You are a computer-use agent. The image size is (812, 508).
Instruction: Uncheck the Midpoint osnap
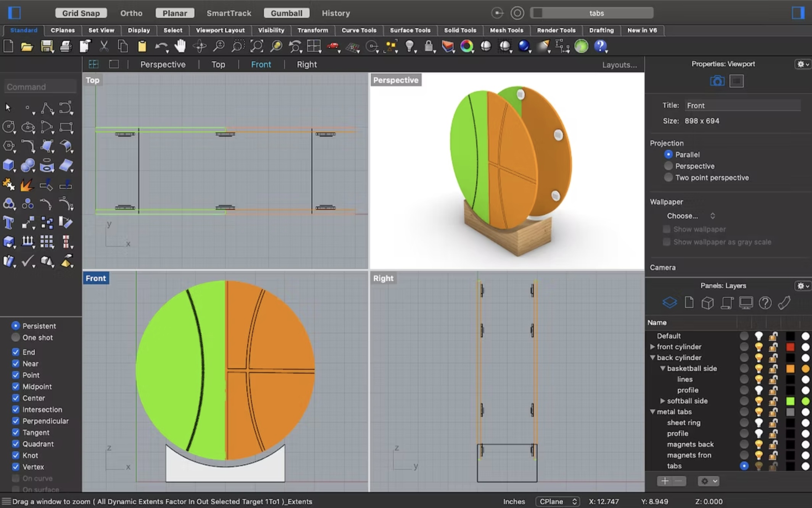[16, 386]
